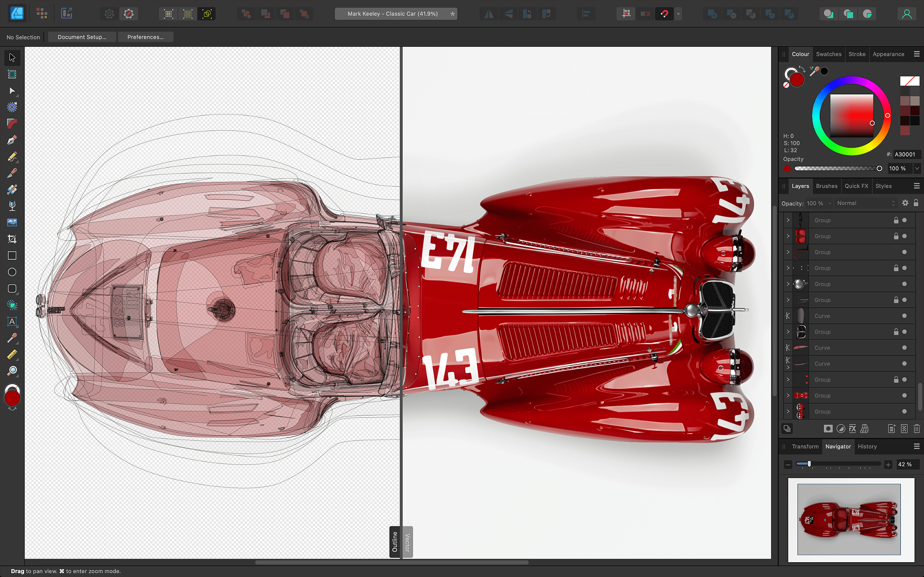
Task: Toggle snapping with the magnet icon
Action: (x=664, y=13)
